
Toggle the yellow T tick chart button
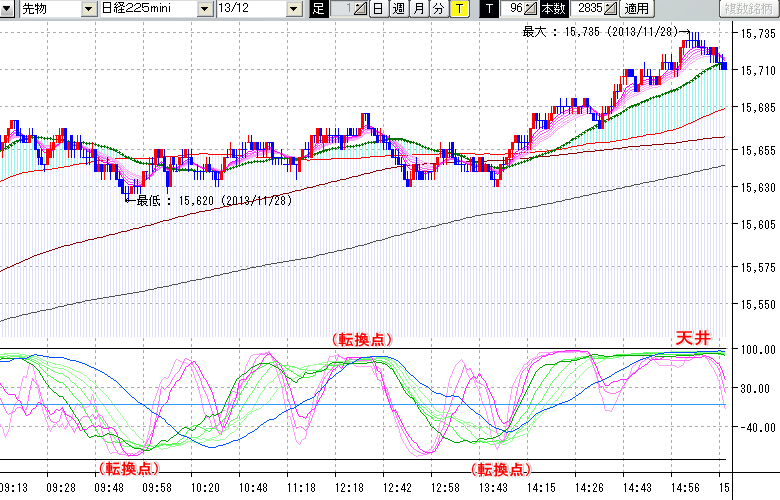(x=460, y=8)
